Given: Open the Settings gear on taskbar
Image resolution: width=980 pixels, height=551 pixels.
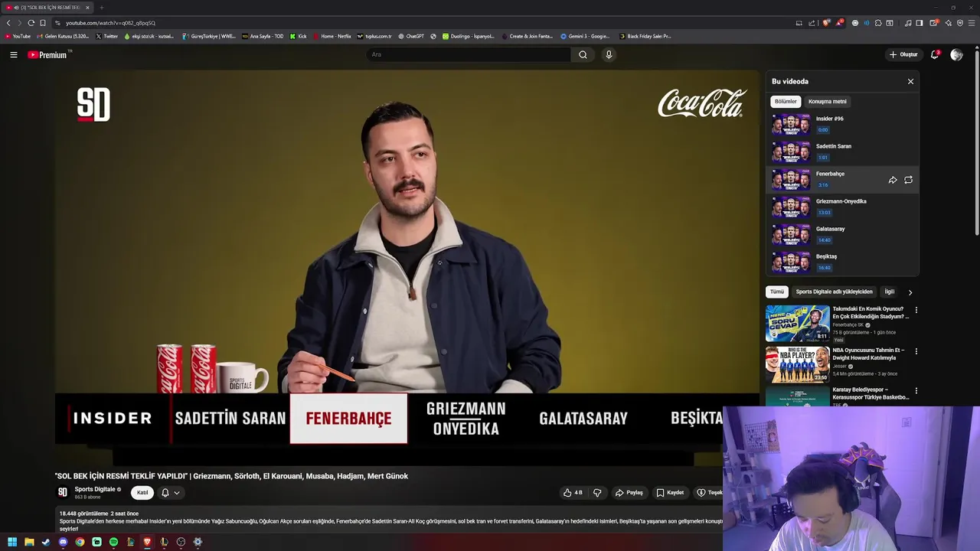Looking at the screenshot, I should pyautogui.click(x=198, y=542).
